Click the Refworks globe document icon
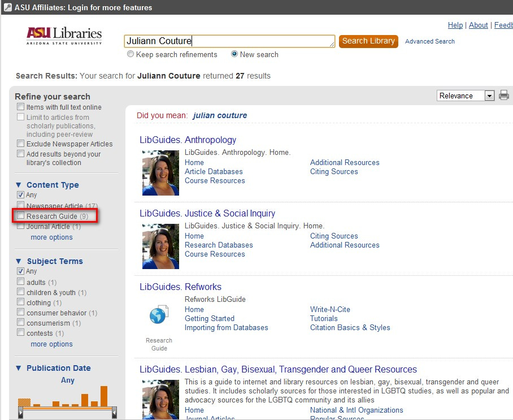The image size is (513, 420). (159, 314)
